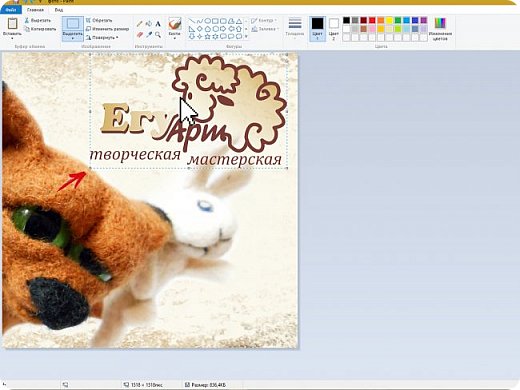The image size is (520, 390).
Task: Pick the orange palette swatch
Action: pyautogui.click(x=381, y=21)
